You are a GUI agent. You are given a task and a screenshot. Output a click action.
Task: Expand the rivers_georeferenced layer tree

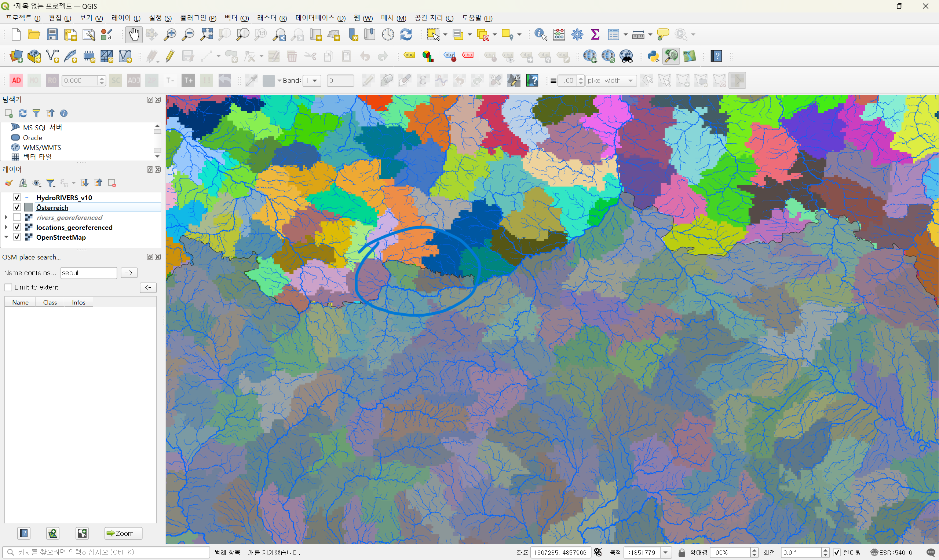6,217
